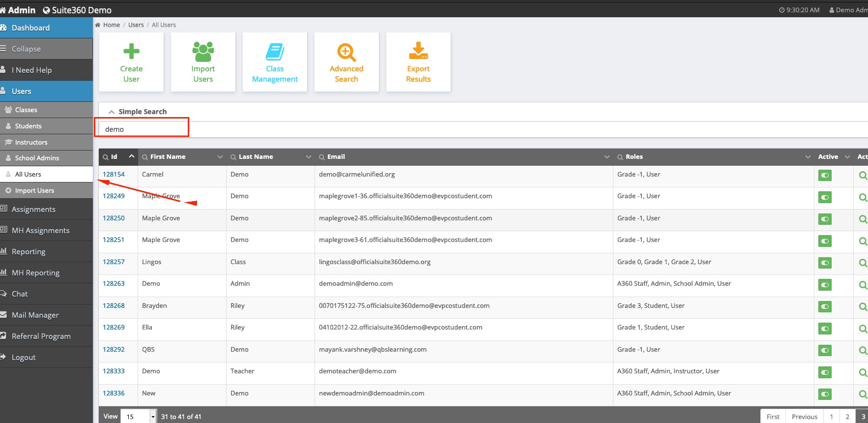Viewport: 868px width, 423px height.
Task: Open the Import Users tile
Action: coord(203,62)
